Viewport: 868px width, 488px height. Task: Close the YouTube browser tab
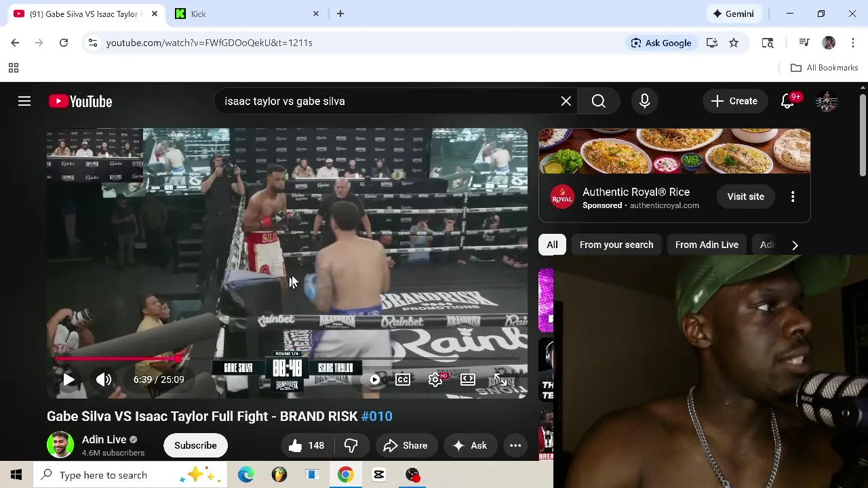click(x=155, y=14)
